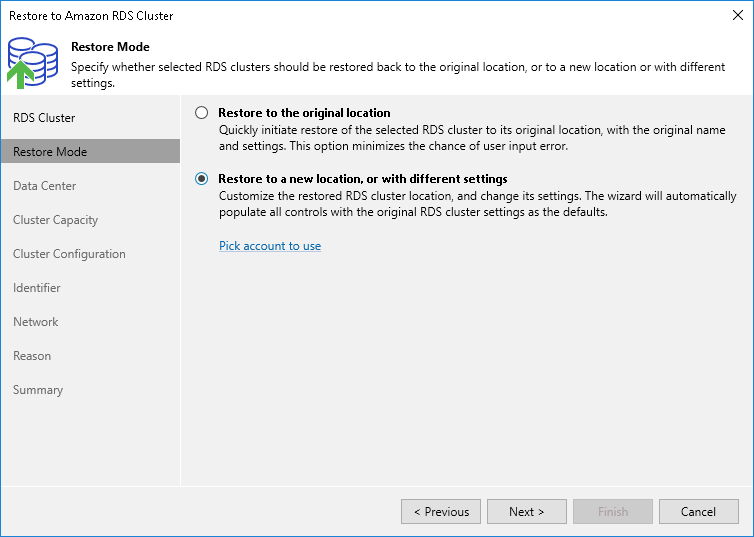Click the Restore Mode heading text
This screenshot has height=537, width=754.
tap(110, 47)
